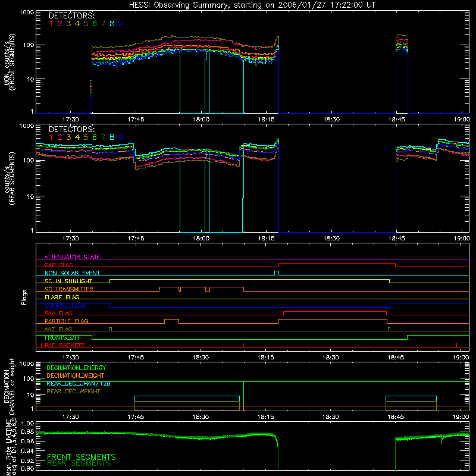
Task: Click the 18:45 tick label under the Flags plot
Action: (x=396, y=358)
